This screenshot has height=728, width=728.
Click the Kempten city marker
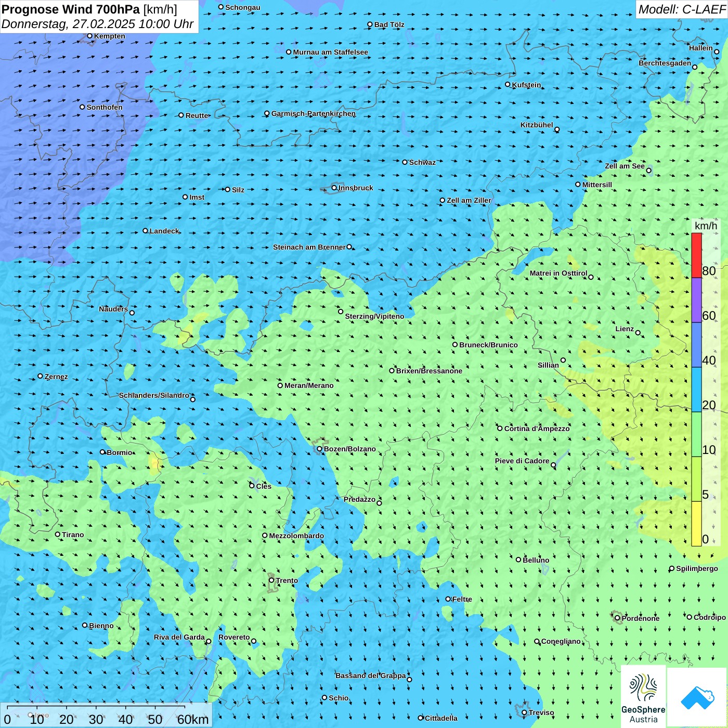(89, 36)
